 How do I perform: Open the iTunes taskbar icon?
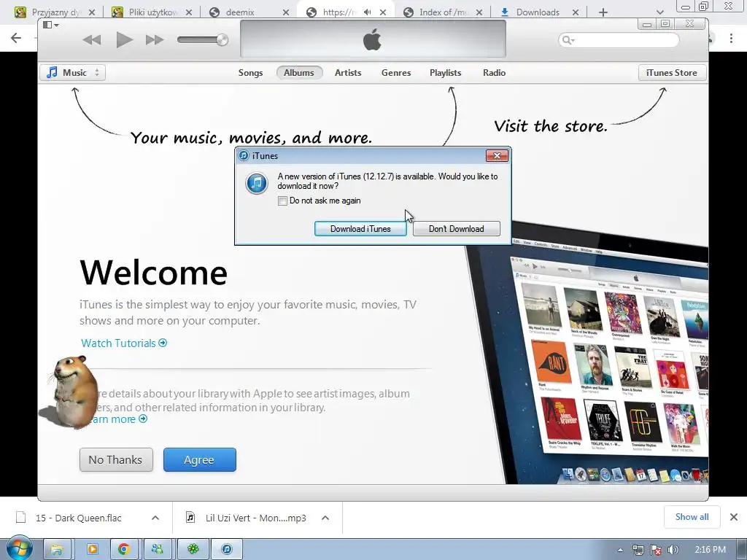(227, 550)
